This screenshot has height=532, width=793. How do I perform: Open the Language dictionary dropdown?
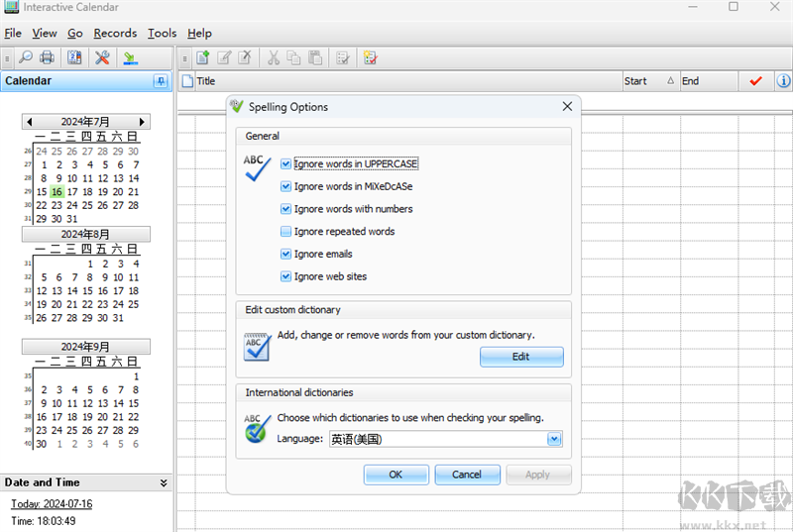(x=554, y=439)
